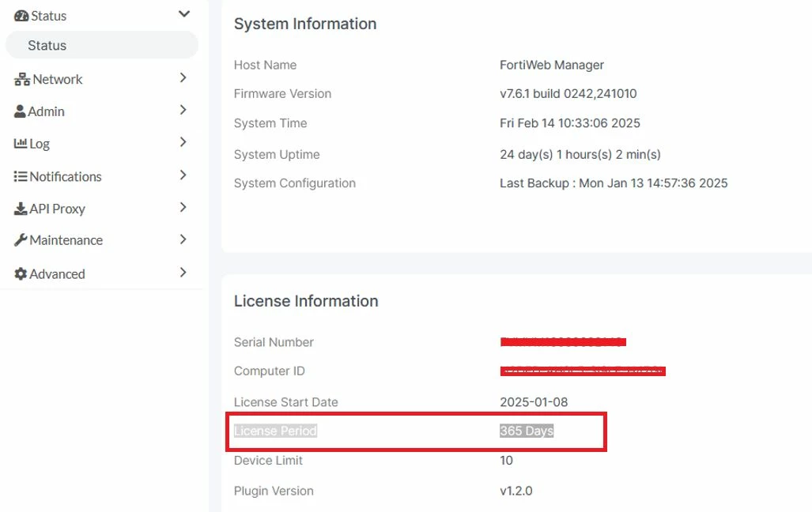Click the Serial Number label
Viewport: 812px width, 512px height.
tap(274, 342)
